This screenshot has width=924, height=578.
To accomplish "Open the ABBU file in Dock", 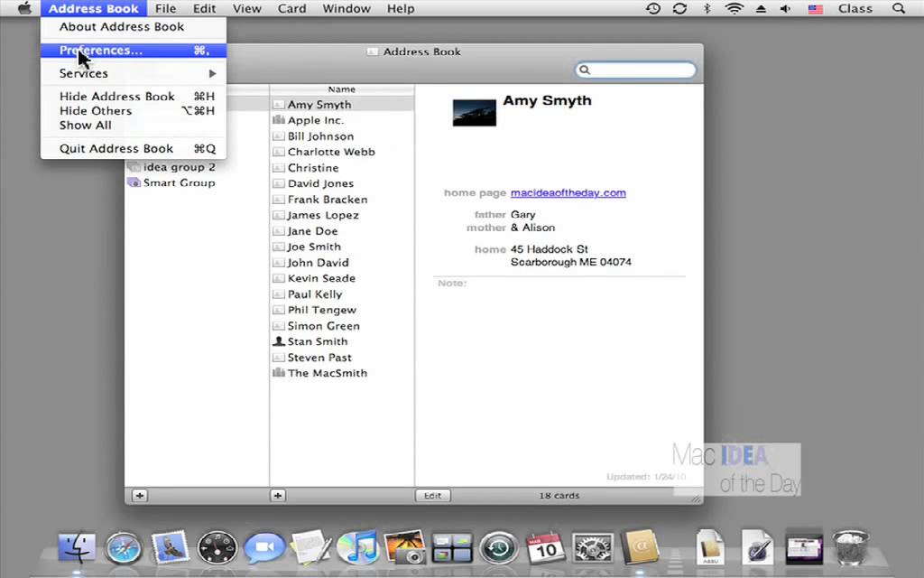I will tap(710, 547).
